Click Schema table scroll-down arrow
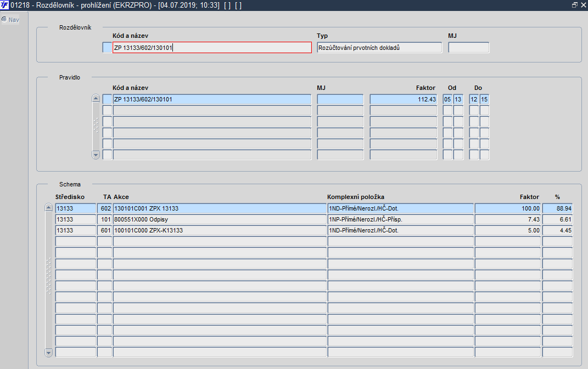This screenshot has height=369, width=588. [x=48, y=352]
